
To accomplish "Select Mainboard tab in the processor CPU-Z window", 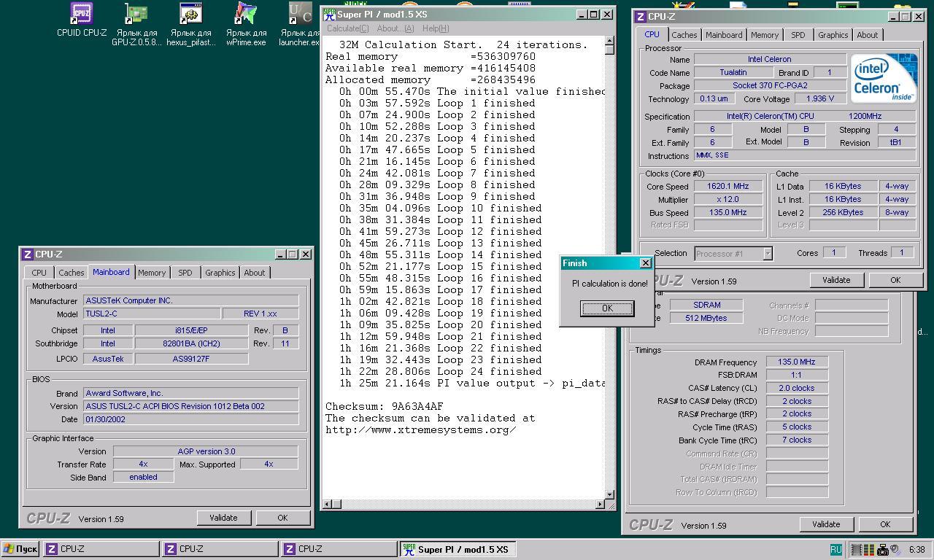I will pos(724,35).
